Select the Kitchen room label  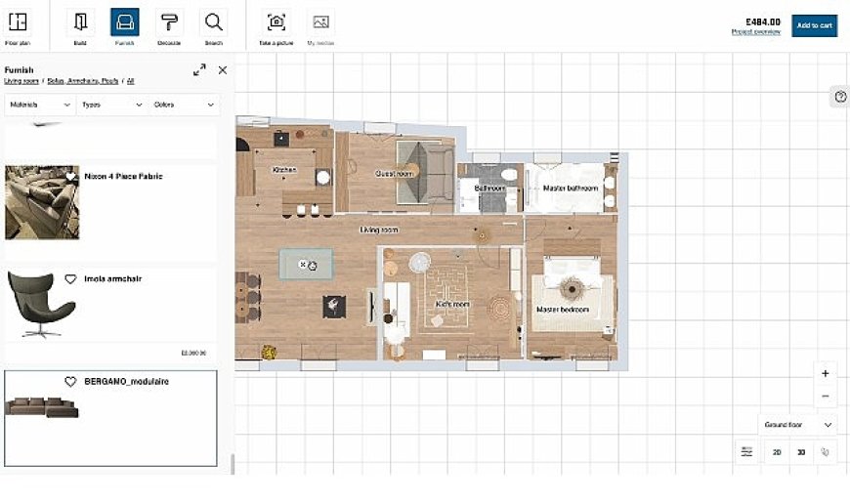284,170
